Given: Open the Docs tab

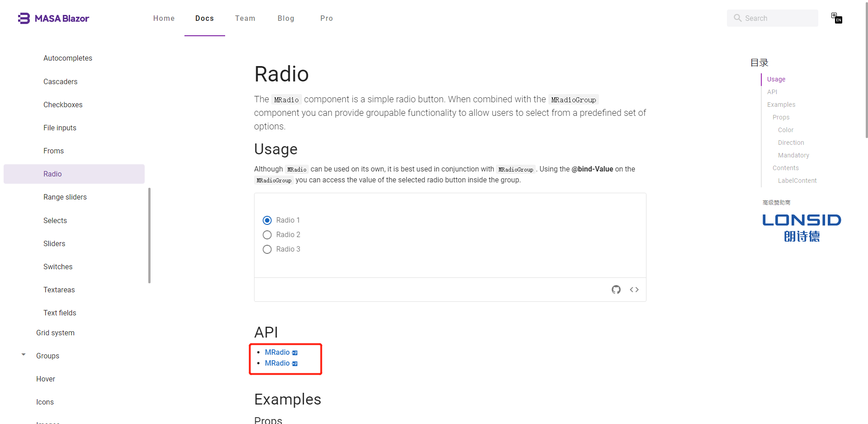Looking at the screenshot, I should tap(204, 18).
